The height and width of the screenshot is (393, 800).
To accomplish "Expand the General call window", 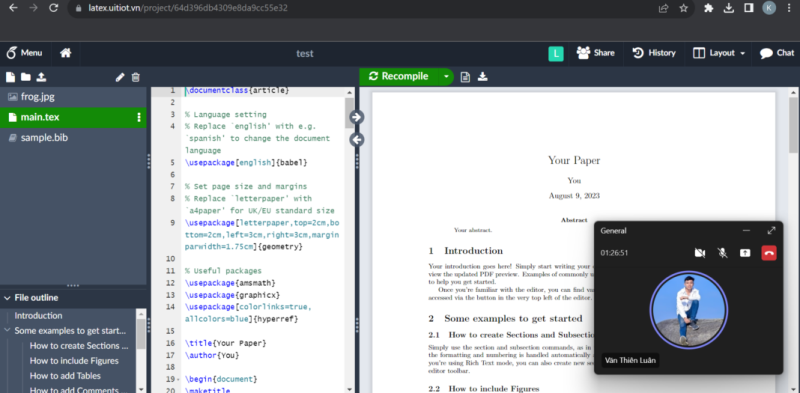I will pos(771,231).
